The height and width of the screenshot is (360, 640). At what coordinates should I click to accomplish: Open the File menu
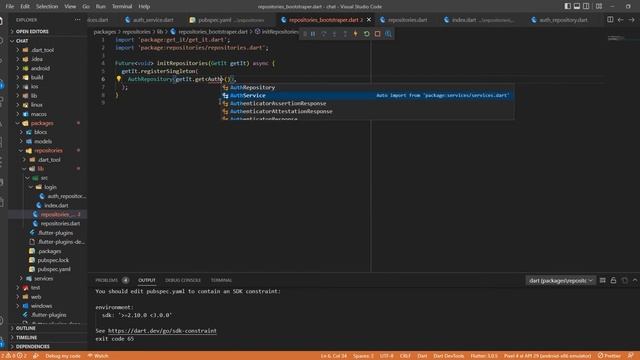pos(10,6)
